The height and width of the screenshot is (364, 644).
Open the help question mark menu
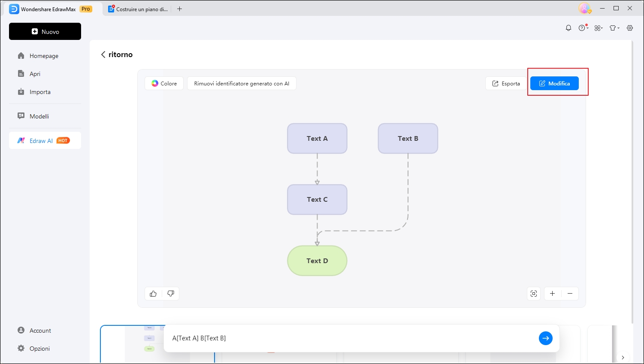click(582, 28)
